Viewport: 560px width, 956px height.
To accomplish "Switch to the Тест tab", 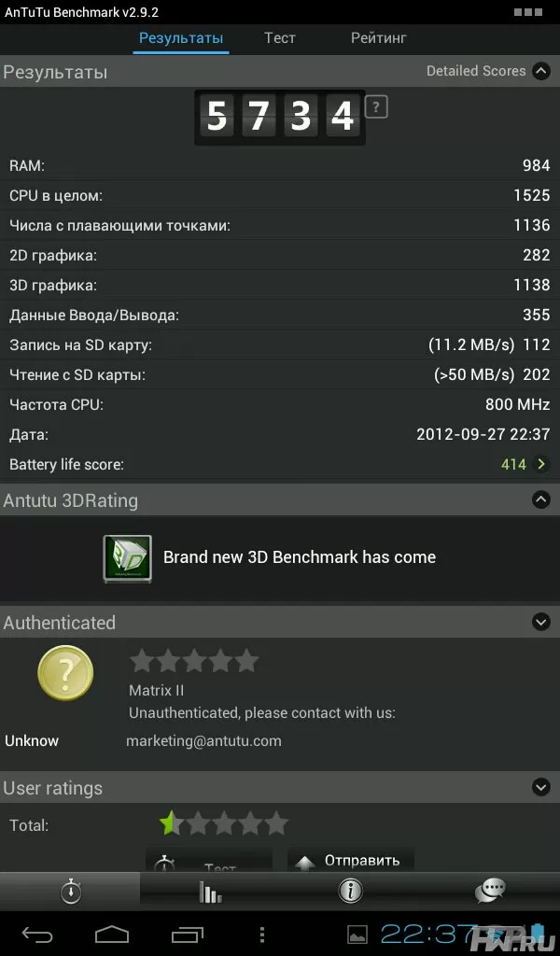I will 280,37.
